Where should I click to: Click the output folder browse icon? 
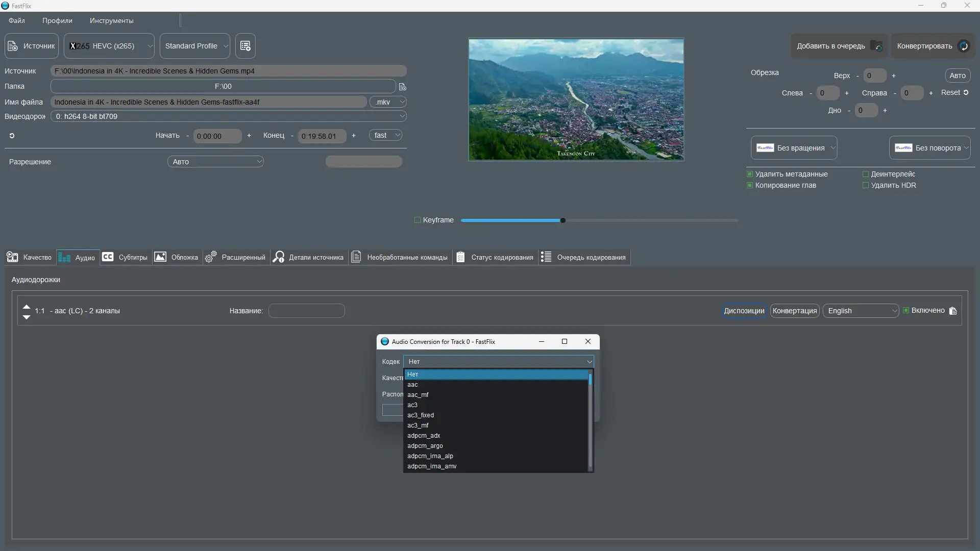tap(402, 87)
